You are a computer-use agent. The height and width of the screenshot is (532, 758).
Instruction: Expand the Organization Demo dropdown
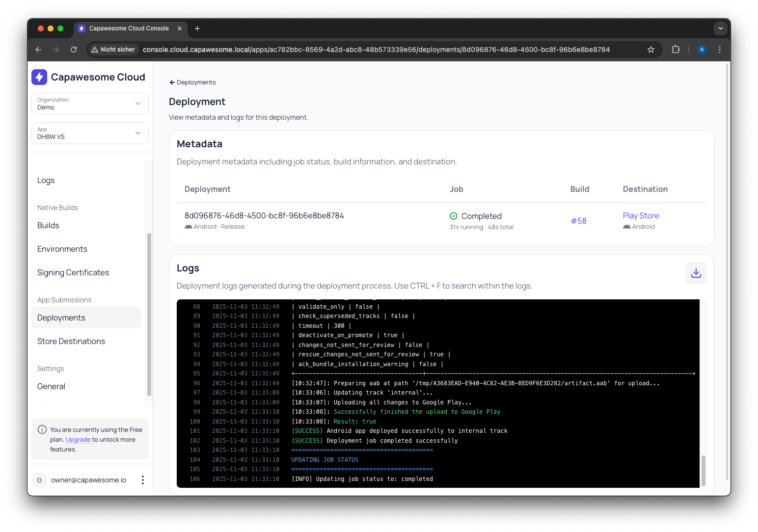pyautogui.click(x=90, y=104)
